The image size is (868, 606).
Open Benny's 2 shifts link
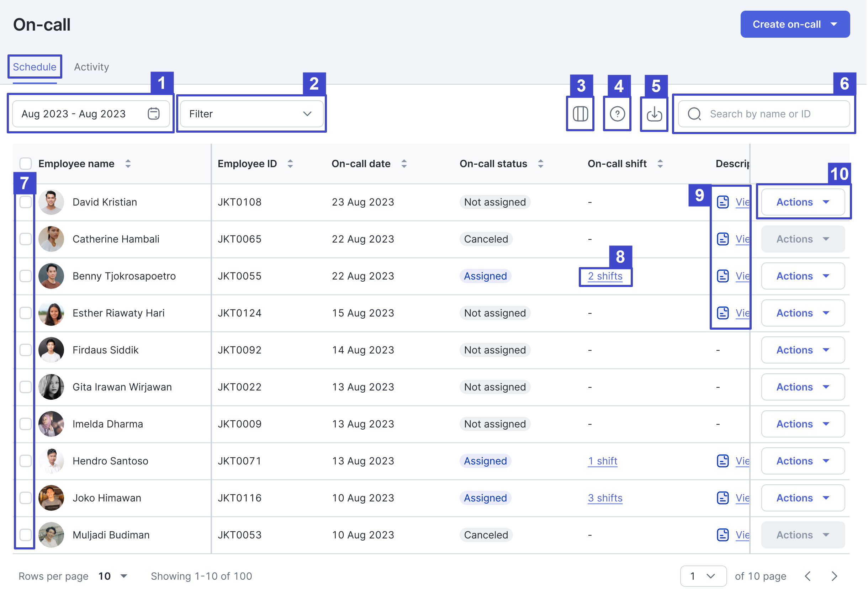pyautogui.click(x=605, y=276)
